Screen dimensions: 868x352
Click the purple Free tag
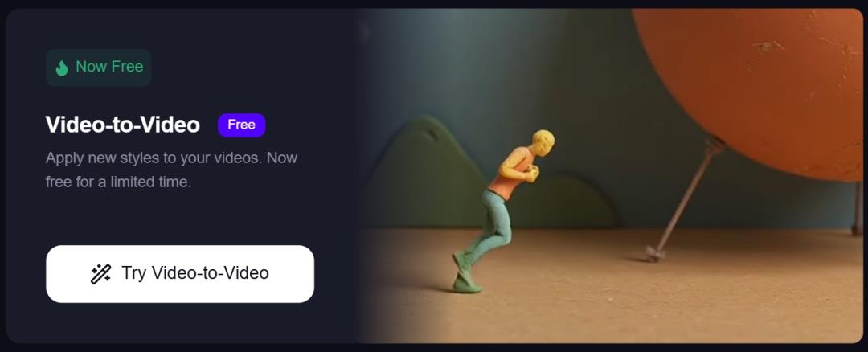(241, 125)
